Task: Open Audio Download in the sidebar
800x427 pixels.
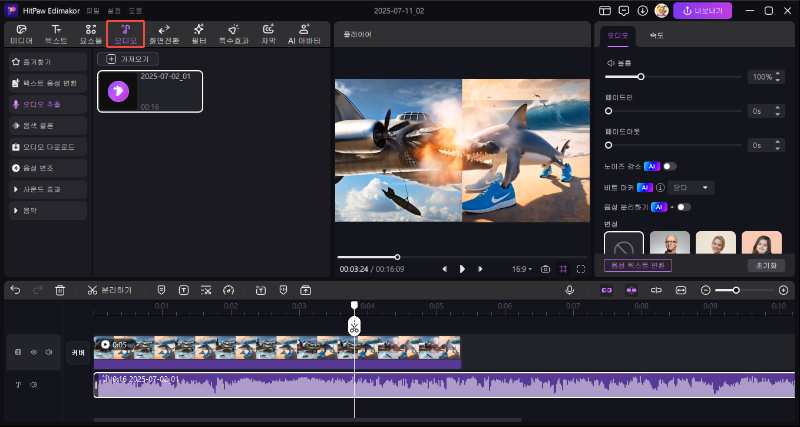Action: pos(48,147)
